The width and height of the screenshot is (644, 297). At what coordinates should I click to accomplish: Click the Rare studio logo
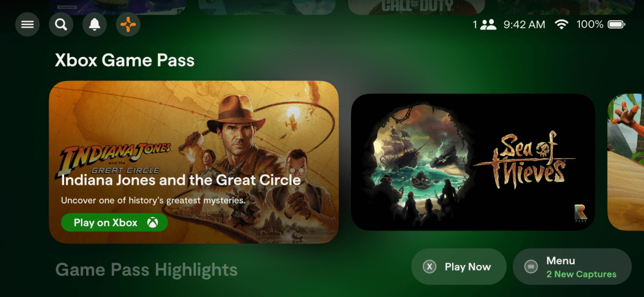point(580,214)
